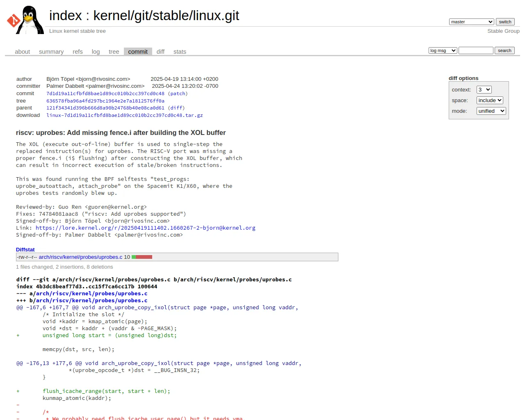
Task: Open the master branch dropdown
Action: pos(472,22)
